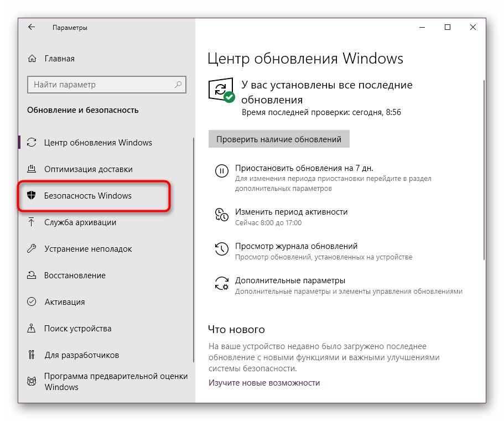Image resolution: width=504 pixels, height=421 pixels.
Task: Click the pause icon for Приостановить обновления
Action: click(222, 171)
